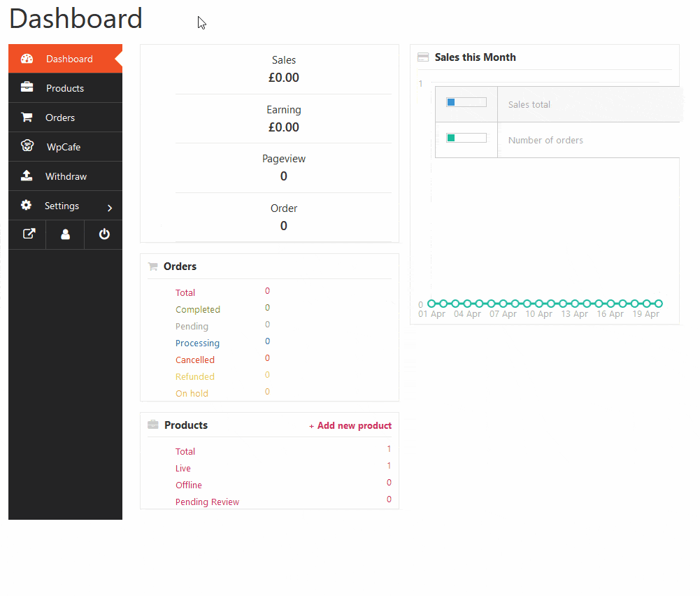Go to the Products menu item

[65, 88]
